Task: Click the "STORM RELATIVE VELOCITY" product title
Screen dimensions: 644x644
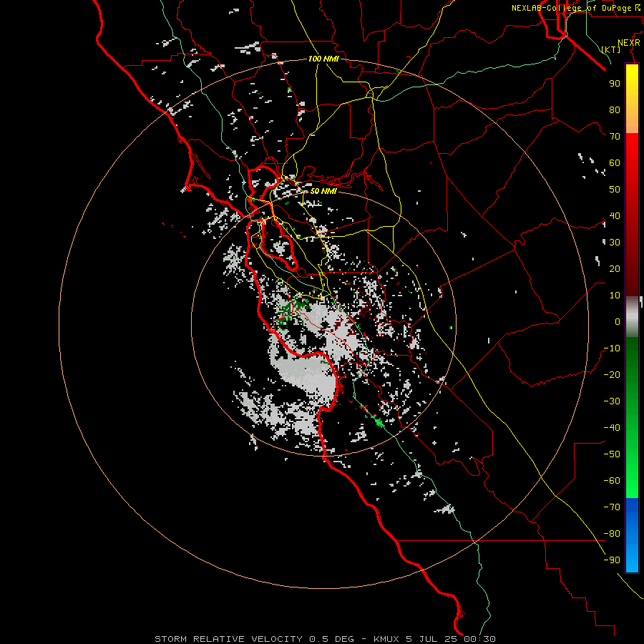Action: pos(228,639)
